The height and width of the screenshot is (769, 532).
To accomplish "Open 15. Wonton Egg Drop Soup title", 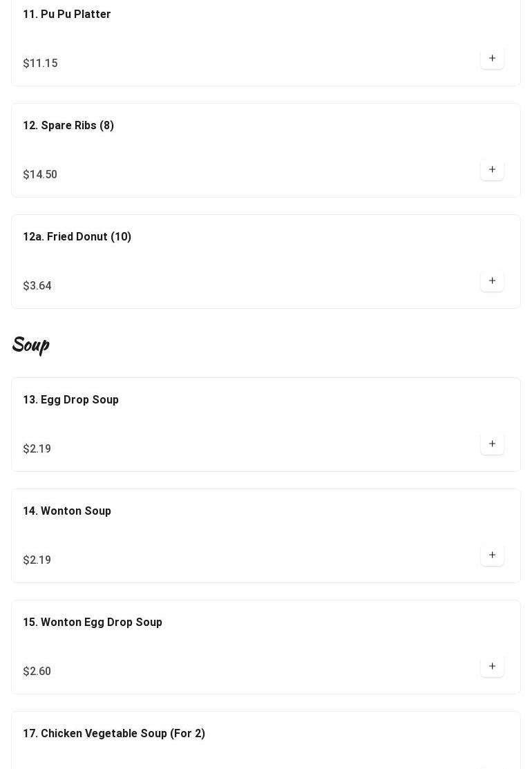I will [x=92, y=623].
